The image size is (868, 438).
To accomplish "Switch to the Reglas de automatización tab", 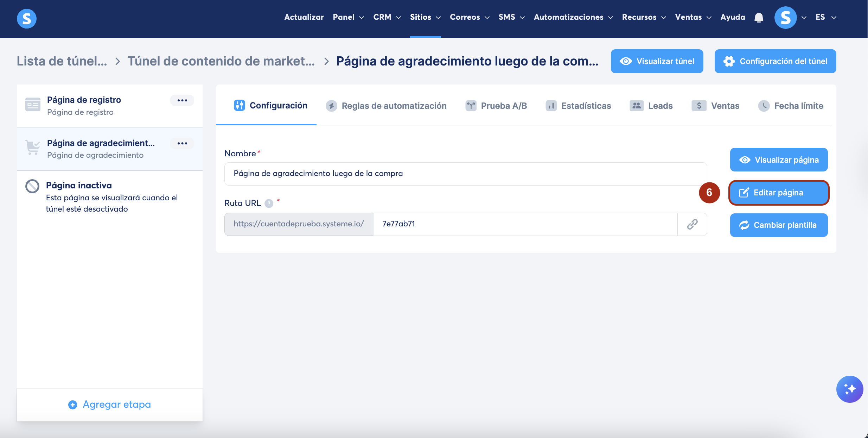I will point(386,106).
